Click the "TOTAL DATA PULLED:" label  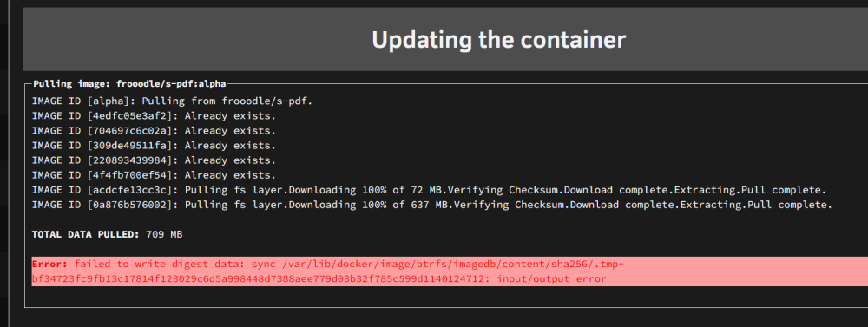tap(86, 234)
